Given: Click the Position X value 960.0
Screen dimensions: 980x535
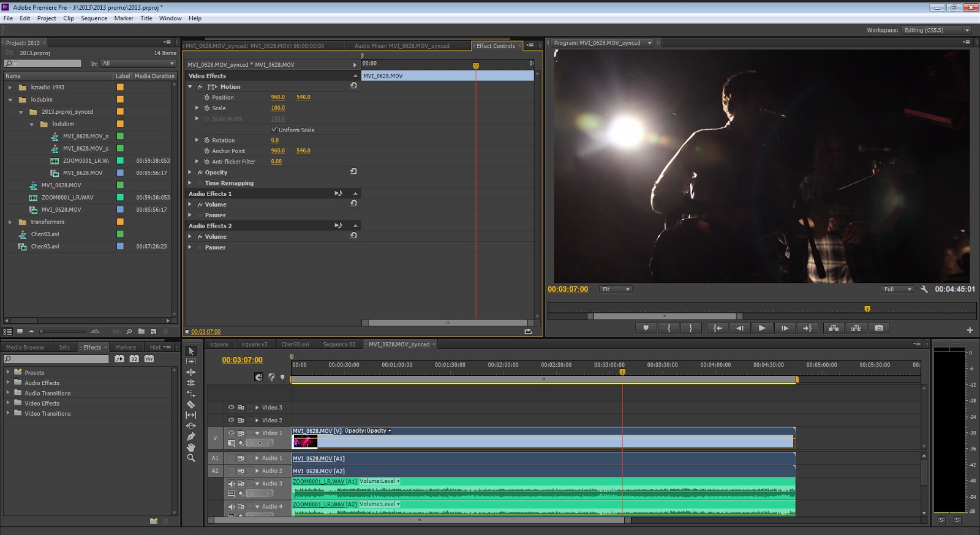Looking at the screenshot, I should point(277,97).
